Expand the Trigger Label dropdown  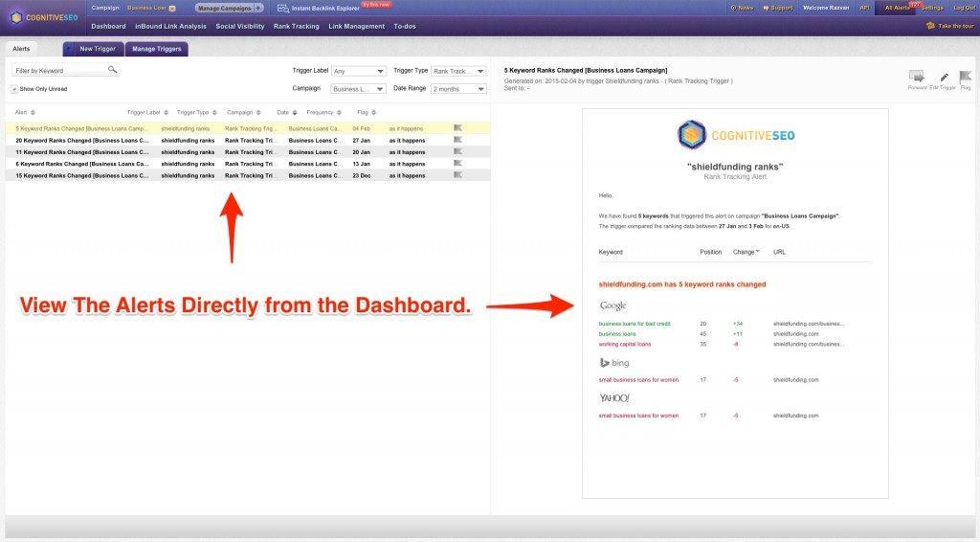point(359,71)
